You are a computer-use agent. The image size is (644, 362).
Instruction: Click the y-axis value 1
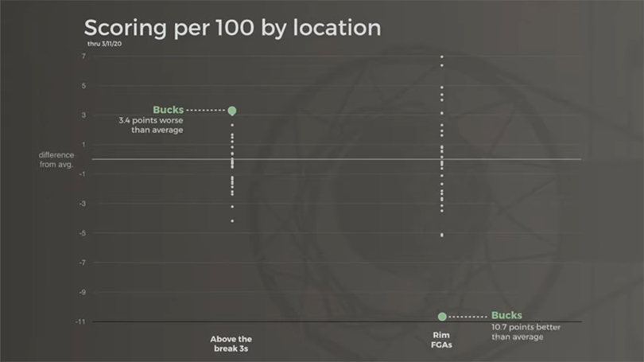point(82,145)
